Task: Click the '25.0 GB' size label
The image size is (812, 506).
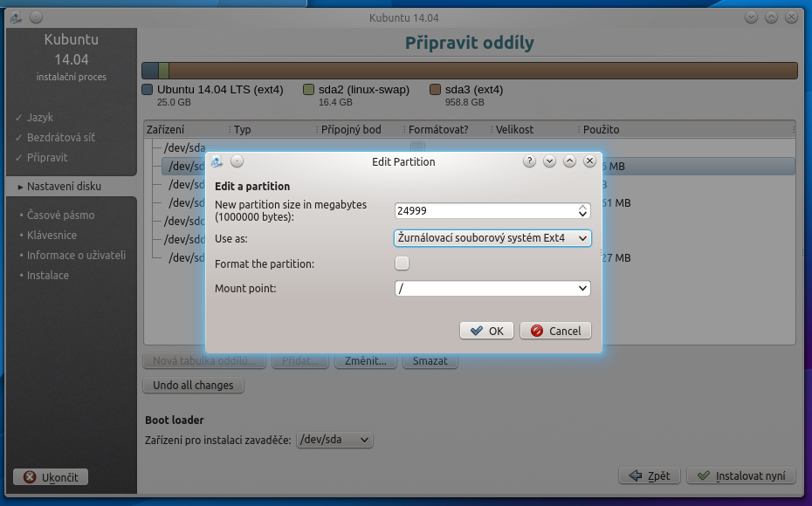Action: point(174,102)
